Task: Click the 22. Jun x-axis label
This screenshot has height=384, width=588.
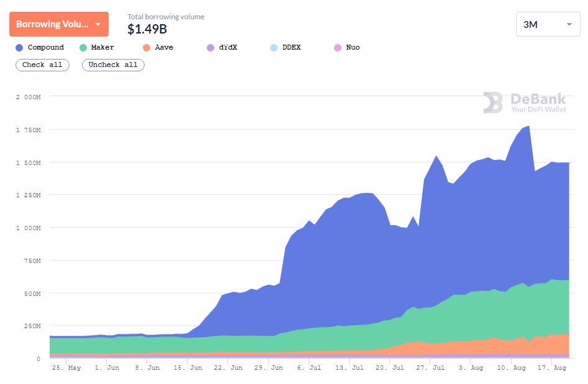Action: click(x=228, y=368)
